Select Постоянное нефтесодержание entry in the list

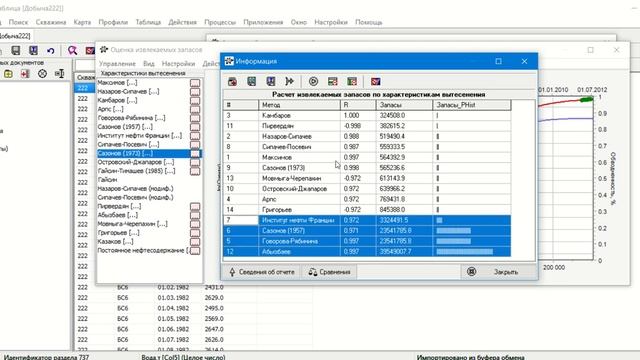point(143,251)
